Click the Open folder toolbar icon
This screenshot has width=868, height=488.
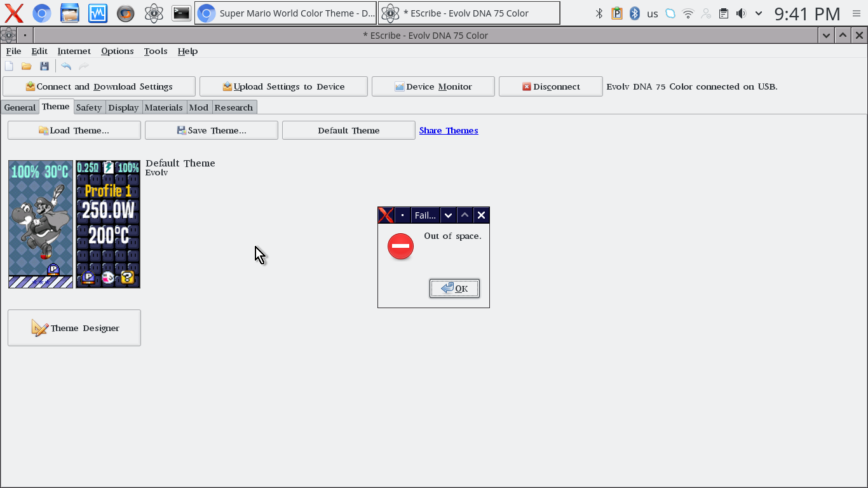pyautogui.click(x=27, y=66)
